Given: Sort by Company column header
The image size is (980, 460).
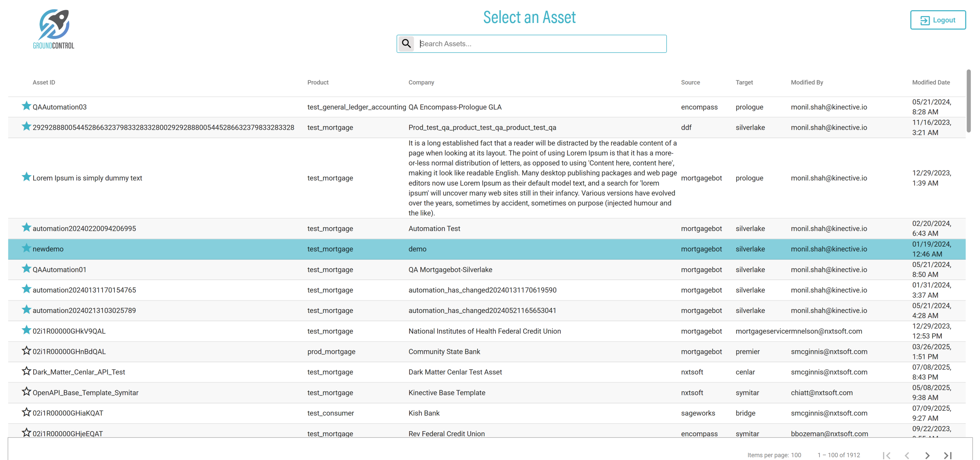Looking at the screenshot, I should click(x=421, y=82).
